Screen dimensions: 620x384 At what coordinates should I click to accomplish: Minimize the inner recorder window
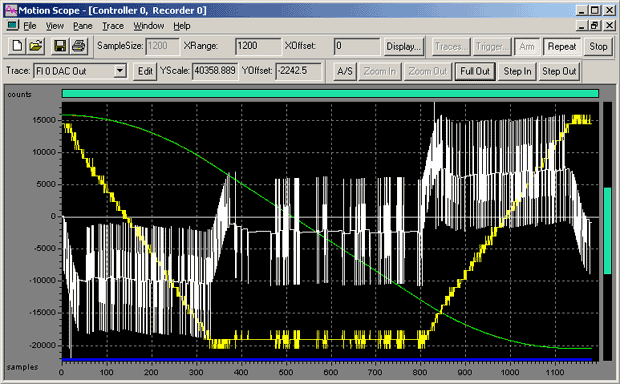pyautogui.click(x=581, y=26)
